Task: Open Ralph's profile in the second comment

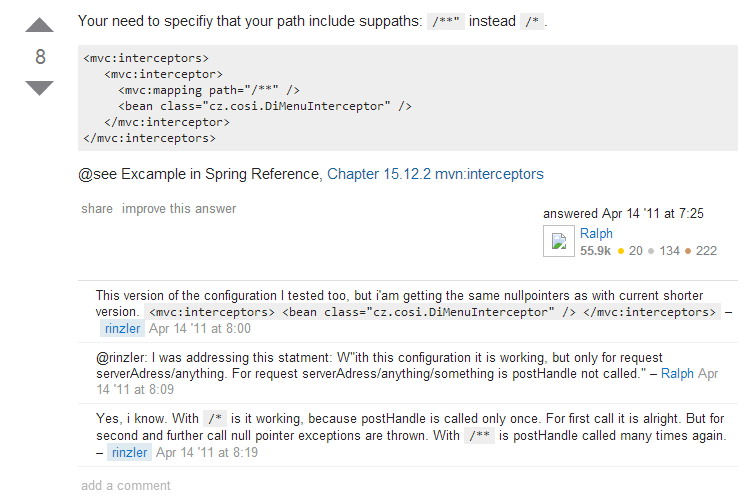Action: (x=677, y=374)
